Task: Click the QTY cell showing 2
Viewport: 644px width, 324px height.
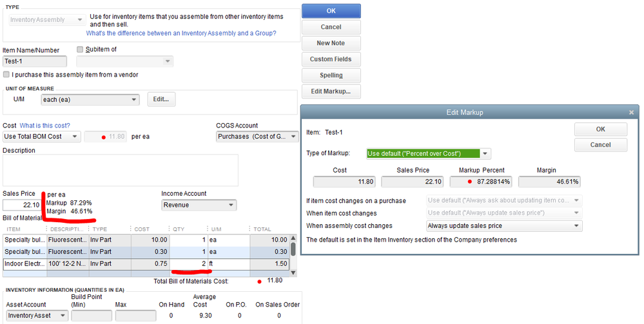Action: pyautogui.click(x=188, y=263)
